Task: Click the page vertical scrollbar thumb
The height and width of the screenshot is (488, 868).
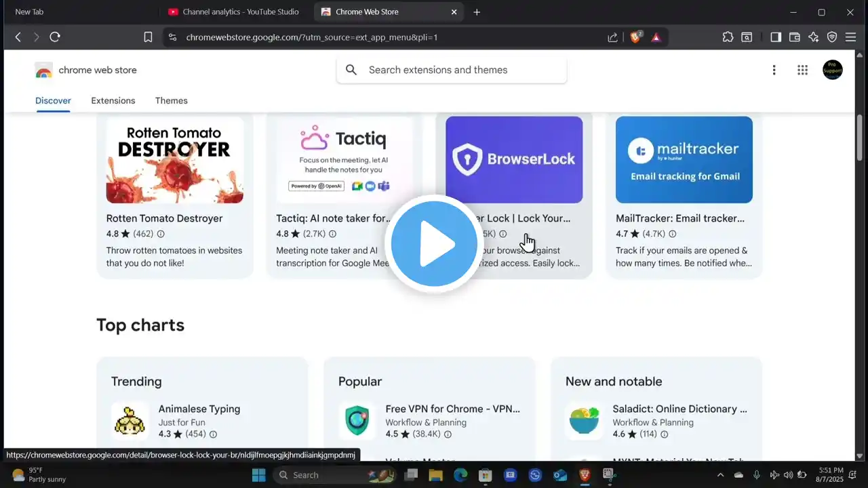Action: pos(861,138)
